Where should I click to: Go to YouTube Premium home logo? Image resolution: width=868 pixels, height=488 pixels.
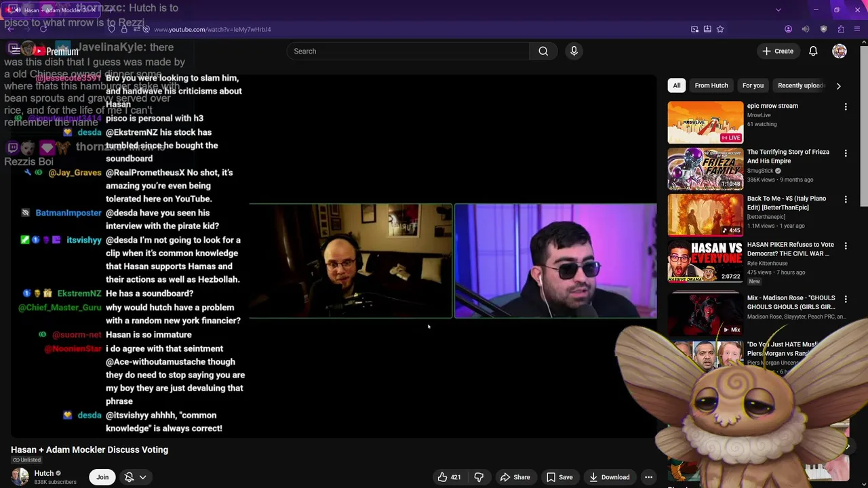pos(54,52)
